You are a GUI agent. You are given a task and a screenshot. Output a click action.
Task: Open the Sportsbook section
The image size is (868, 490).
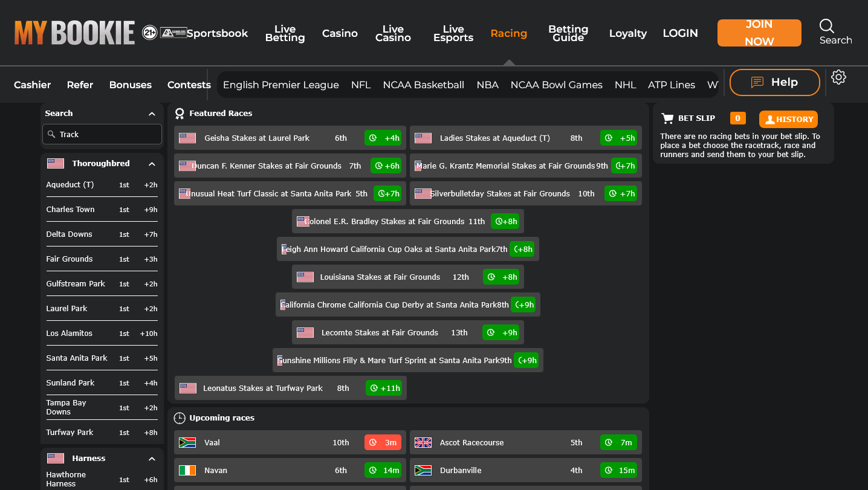pos(217,33)
